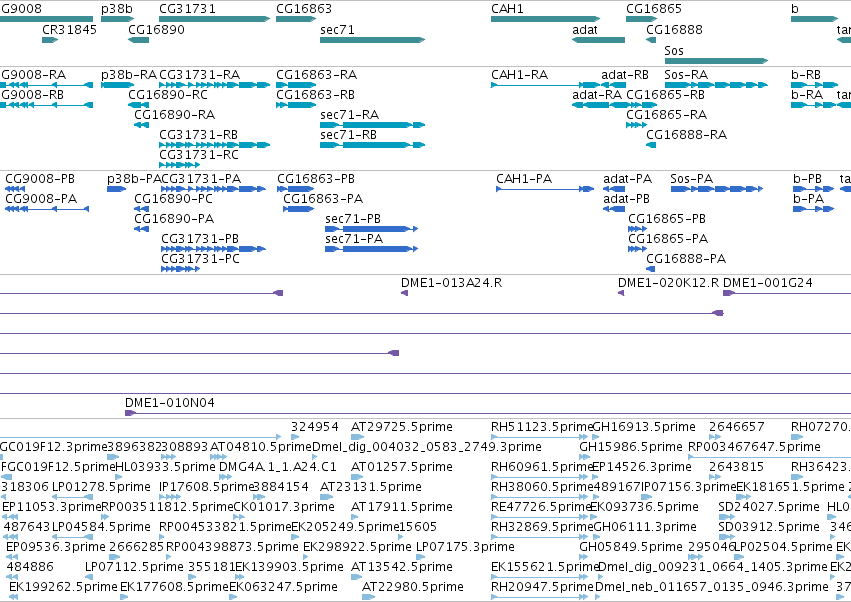
Task: Select the CAH1 gene label
Action: [x=507, y=9]
